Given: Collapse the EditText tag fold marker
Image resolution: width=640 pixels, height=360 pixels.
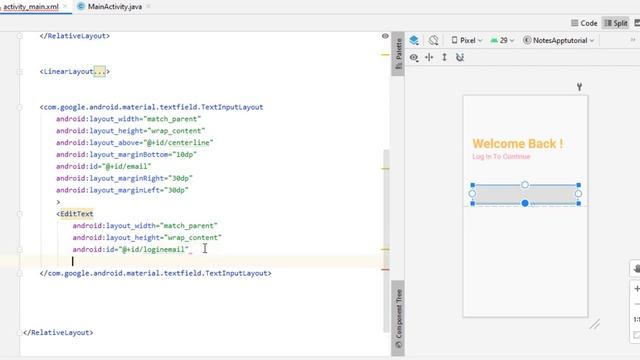Looking at the screenshot, I should pyautogui.click(x=20, y=214).
